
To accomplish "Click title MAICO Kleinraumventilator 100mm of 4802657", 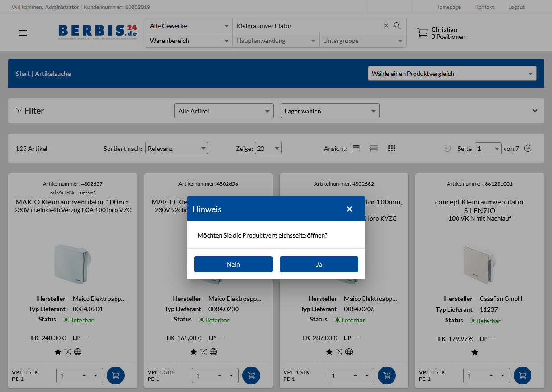I will (x=73, y=202).
